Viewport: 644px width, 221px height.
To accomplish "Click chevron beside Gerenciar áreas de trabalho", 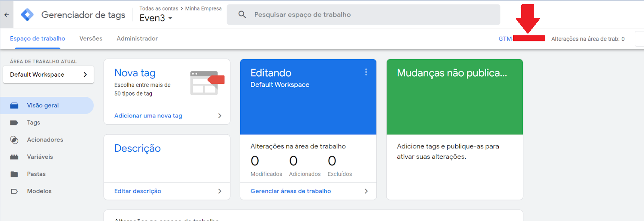I will [366, 191].
